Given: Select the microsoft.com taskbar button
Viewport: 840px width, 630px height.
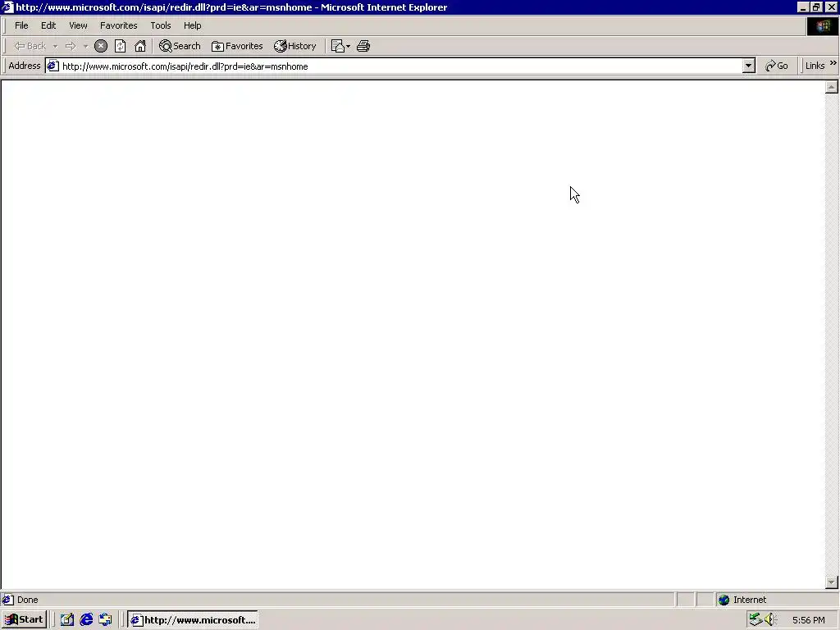Looking at the screenshot, I should click(x=193, y=620).
